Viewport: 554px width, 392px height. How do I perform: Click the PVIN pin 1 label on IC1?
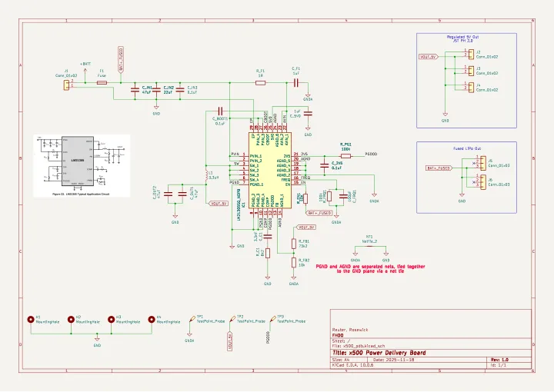coord(235,154)
